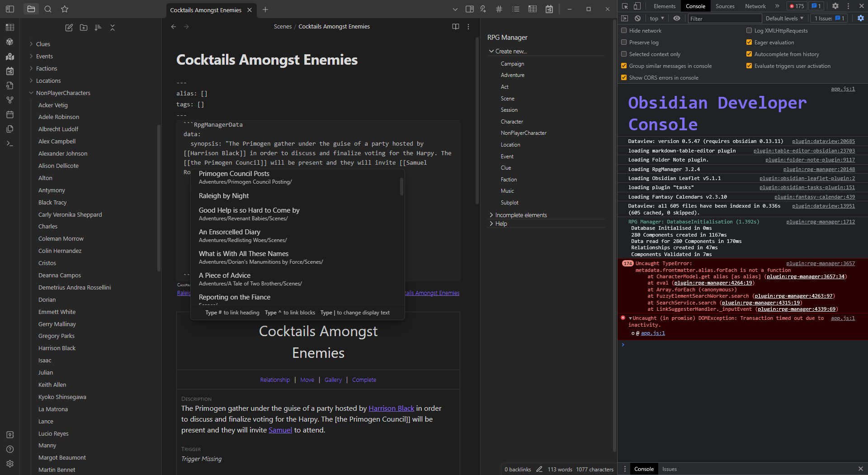The image size is (868, 475).
Task: Open the Fantasy Calendar from the left ribbon
Action: [x=10, y=71]
